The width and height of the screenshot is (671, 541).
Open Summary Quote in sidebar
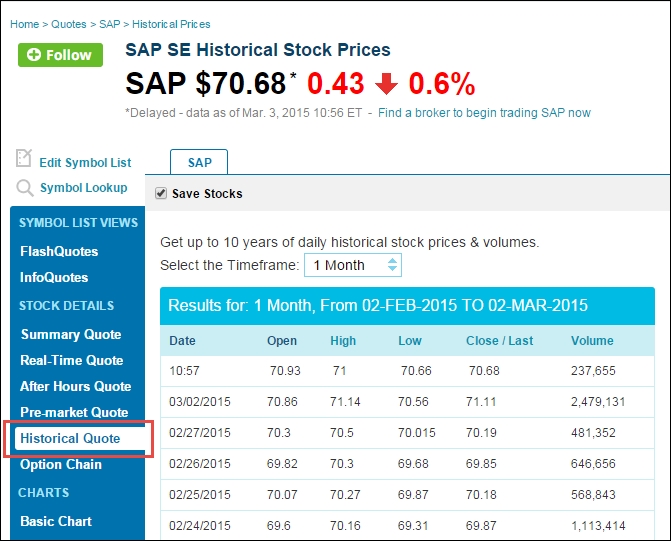pyautogui.click(x=71, y=334)
